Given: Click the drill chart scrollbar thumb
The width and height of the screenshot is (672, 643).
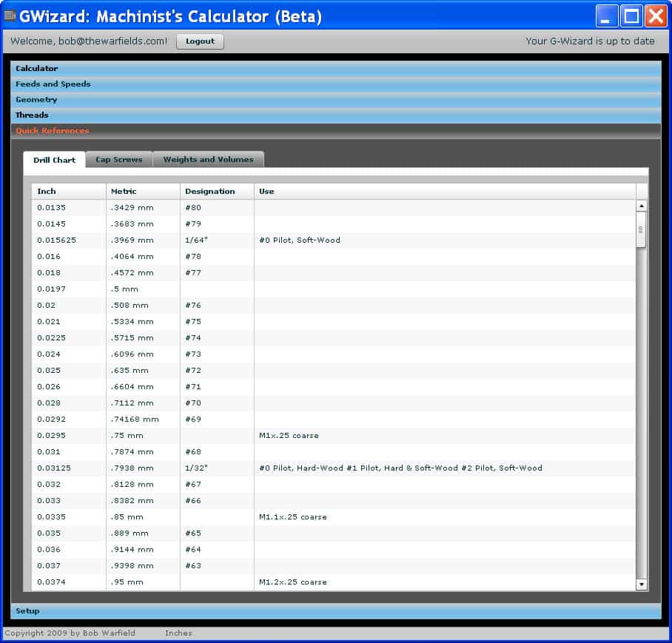Looking at the screenshot, I should coord(641,229).
